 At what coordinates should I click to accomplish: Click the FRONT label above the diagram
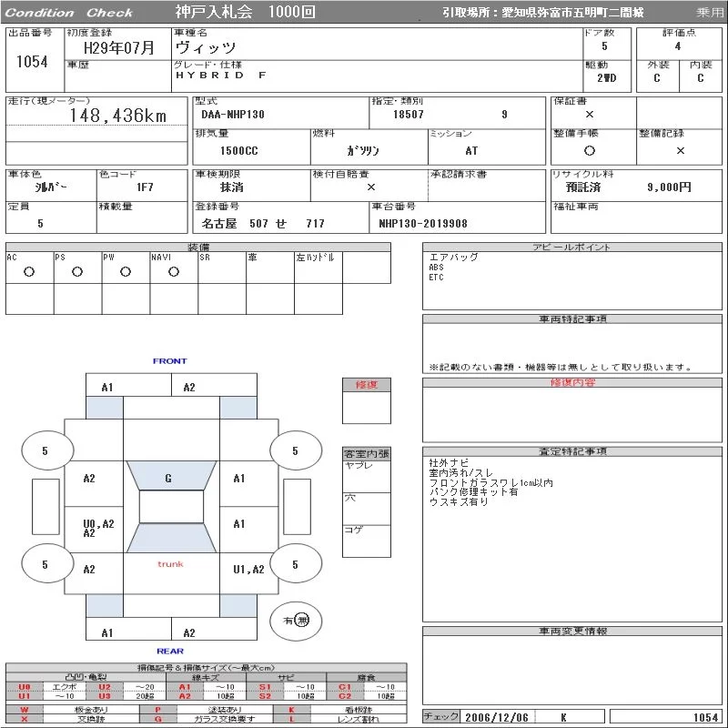170,361
